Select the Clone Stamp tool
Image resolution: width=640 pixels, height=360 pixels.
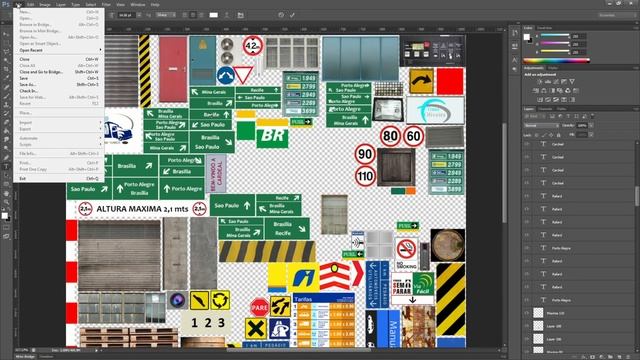pyautogui.click(x=6, y=105)
